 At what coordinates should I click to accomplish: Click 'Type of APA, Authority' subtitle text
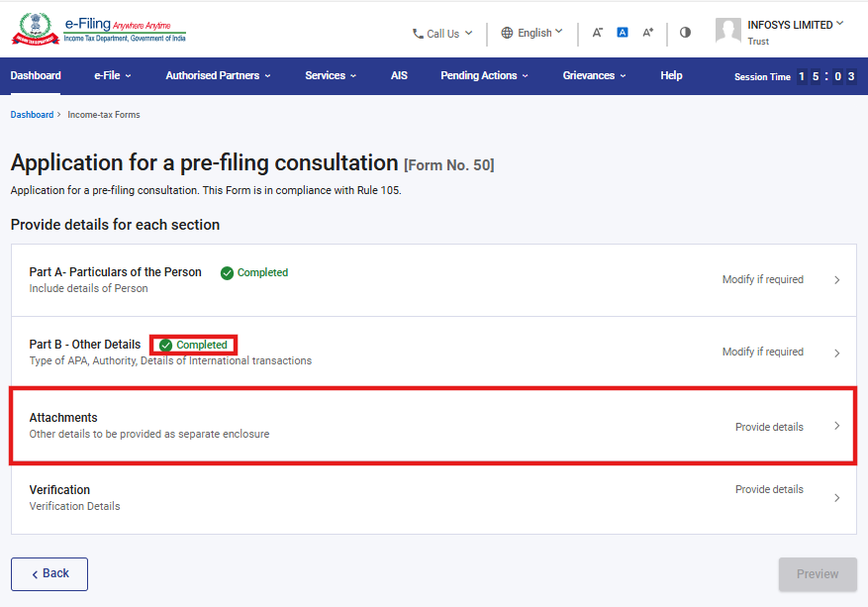click(170, 360)
